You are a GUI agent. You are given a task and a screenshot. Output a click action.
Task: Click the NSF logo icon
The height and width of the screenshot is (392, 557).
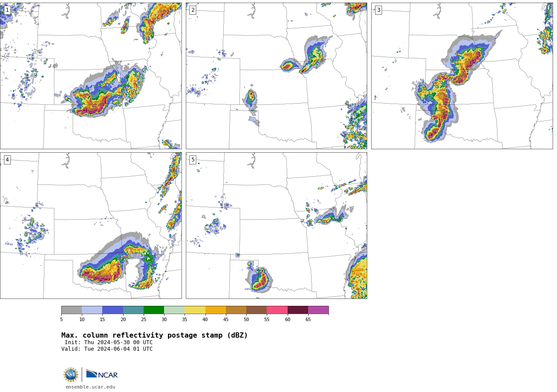(71, 375)
